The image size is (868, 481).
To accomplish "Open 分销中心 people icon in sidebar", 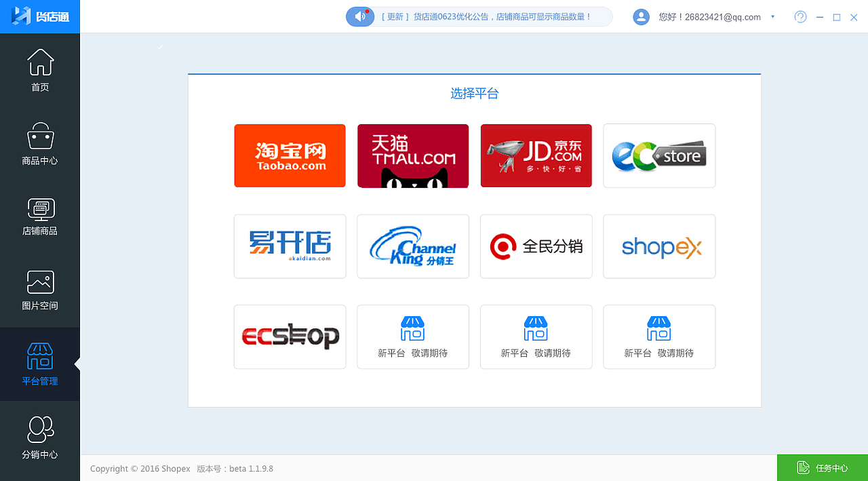I will (40, 429).
